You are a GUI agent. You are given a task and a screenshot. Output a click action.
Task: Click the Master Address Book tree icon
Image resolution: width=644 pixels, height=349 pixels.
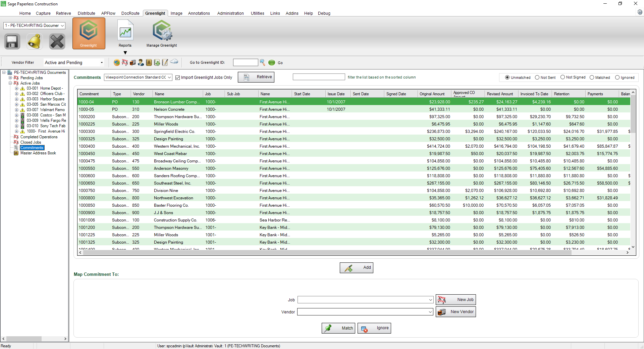16,153
